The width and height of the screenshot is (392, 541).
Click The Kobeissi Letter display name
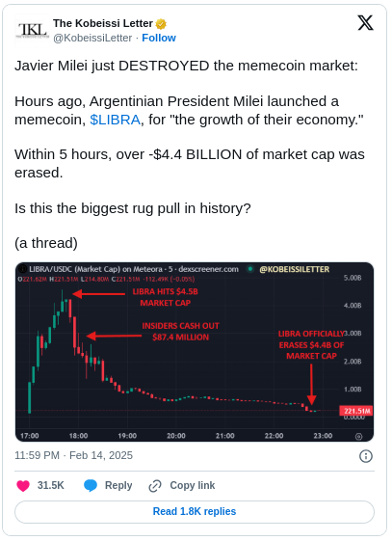(x=103, y=23)
